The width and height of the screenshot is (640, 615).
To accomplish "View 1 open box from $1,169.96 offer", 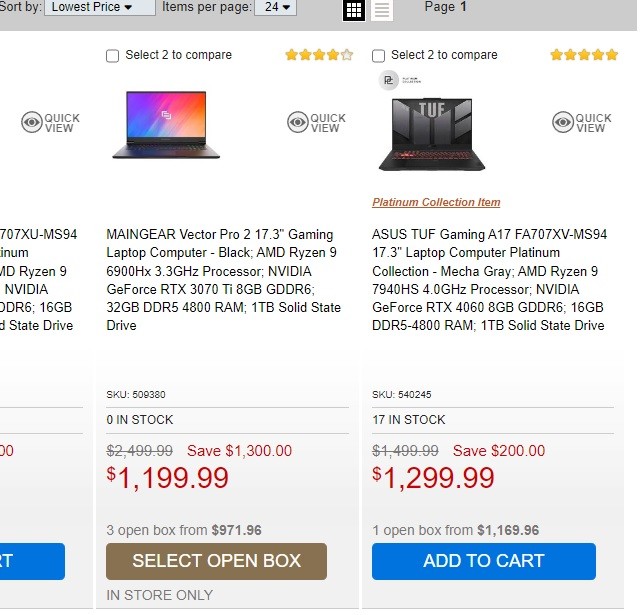I will click(x=456, y=530).
